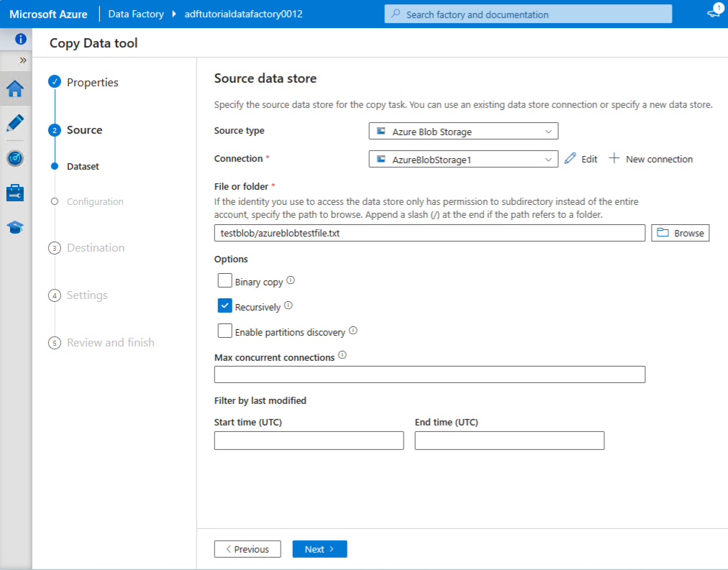Open the Monitor gauge icon in sidebar

coord(15,158)
